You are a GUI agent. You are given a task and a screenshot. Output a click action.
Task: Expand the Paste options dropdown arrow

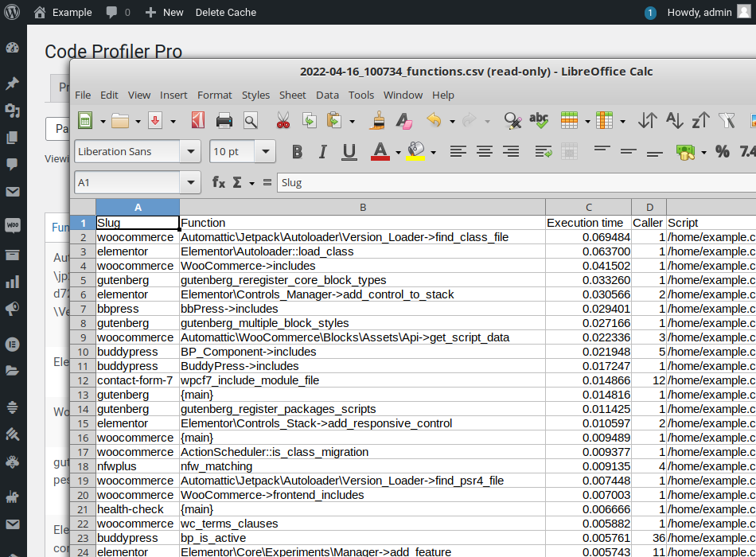coord(352,122)
